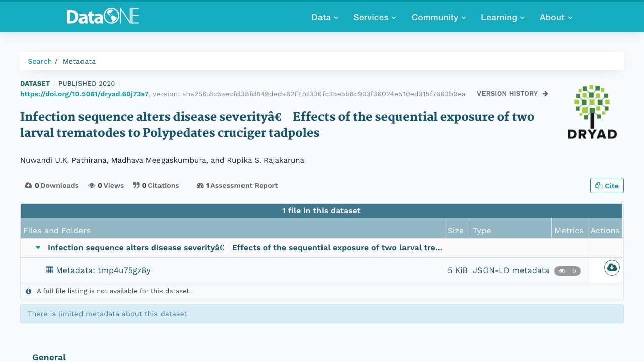Click the 5 KiB size cell
The height and width of the screenshot is (362, 644).
click(458, 270)
